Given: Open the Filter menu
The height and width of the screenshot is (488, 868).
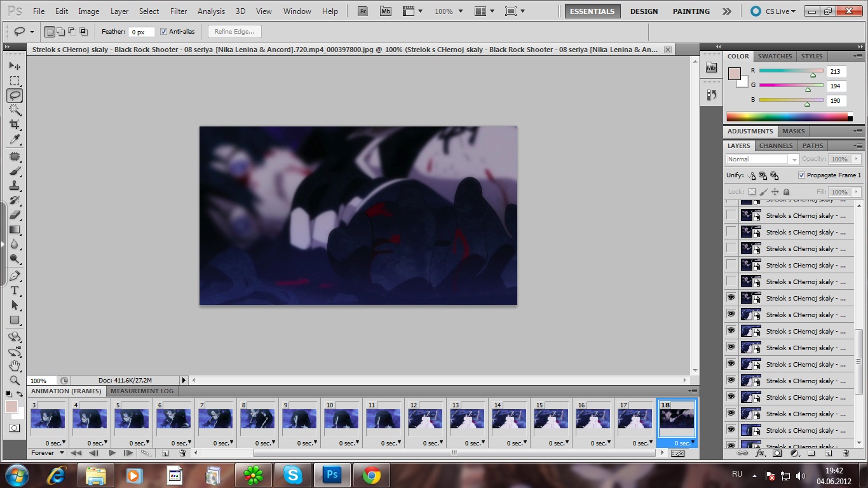Looking at the screenshot, I should (179, 11).
